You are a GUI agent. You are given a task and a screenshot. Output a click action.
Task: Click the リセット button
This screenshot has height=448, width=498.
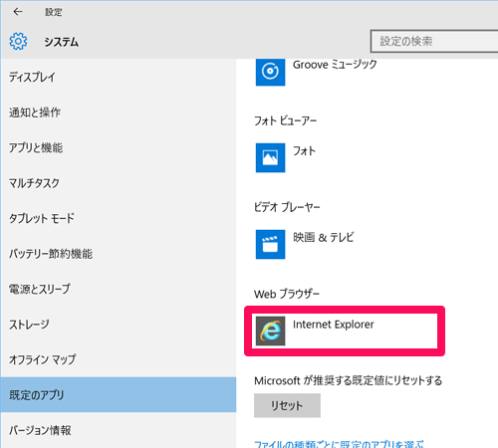[287, 405]
